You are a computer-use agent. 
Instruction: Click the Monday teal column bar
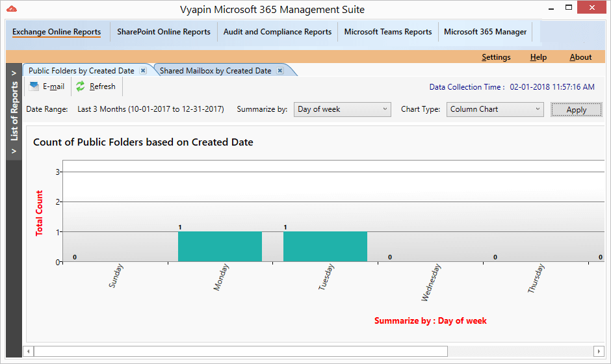(220, 247)
